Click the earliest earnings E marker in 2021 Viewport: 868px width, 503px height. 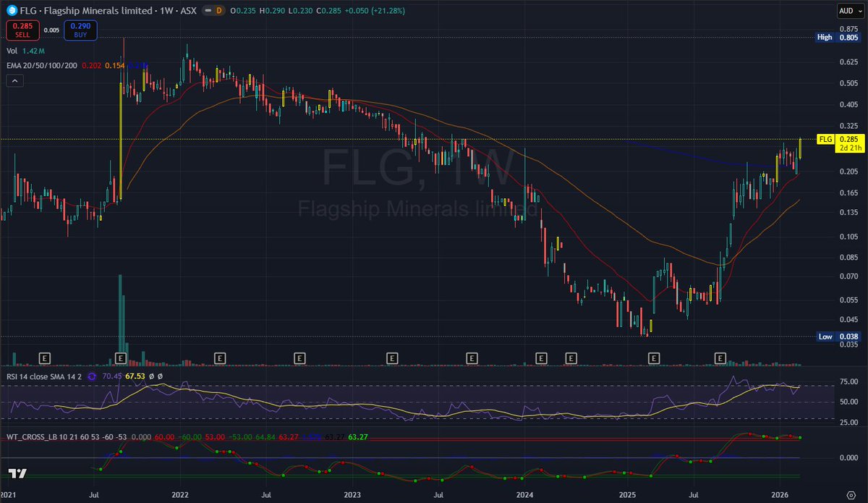pos(45,358)
